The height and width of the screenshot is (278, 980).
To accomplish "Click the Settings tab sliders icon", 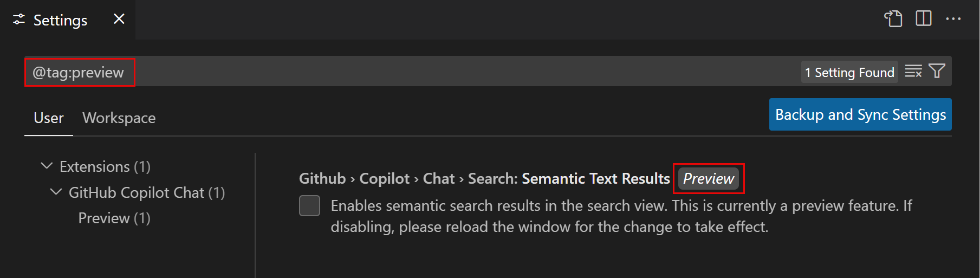I will [19, 20].
